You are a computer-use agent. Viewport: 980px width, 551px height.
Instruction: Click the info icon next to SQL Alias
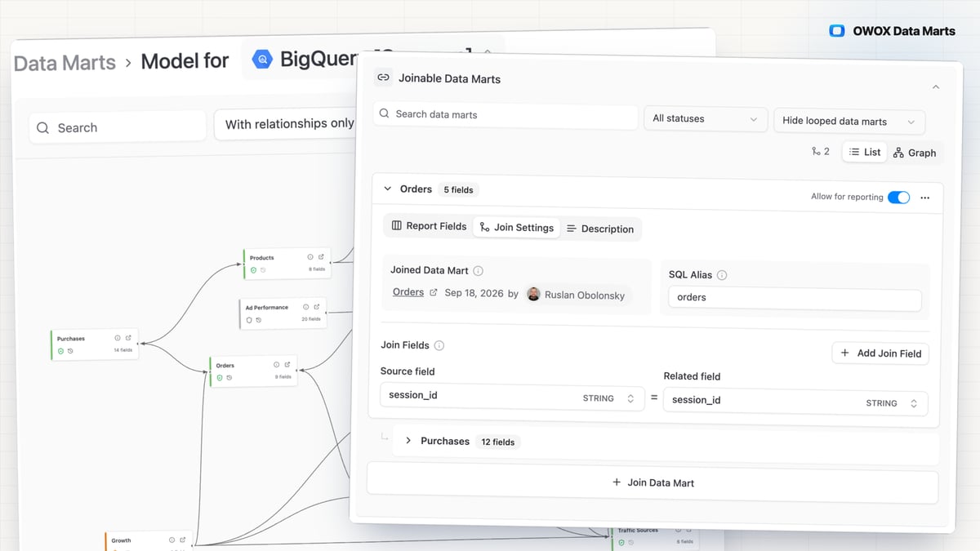coord(722,275)
